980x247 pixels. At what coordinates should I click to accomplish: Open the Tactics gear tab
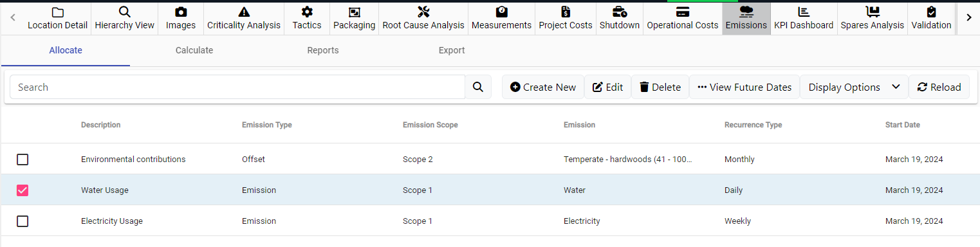click(x=307, y=18)
